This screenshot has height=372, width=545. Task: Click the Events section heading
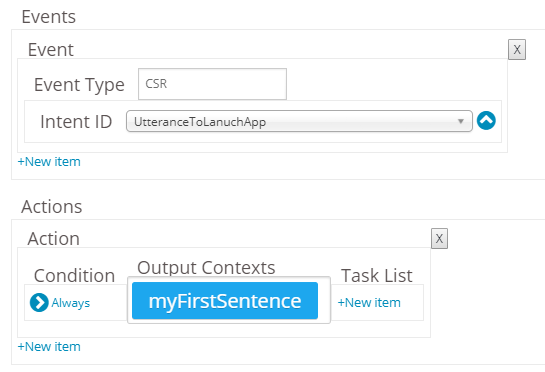pyautogui.click(x=49, y=17)
